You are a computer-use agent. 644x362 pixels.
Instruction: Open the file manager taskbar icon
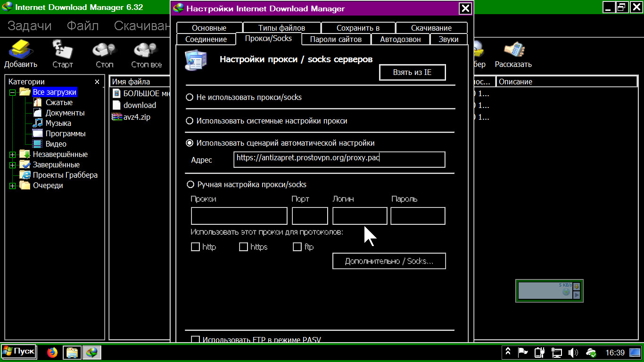click(72, 352)
